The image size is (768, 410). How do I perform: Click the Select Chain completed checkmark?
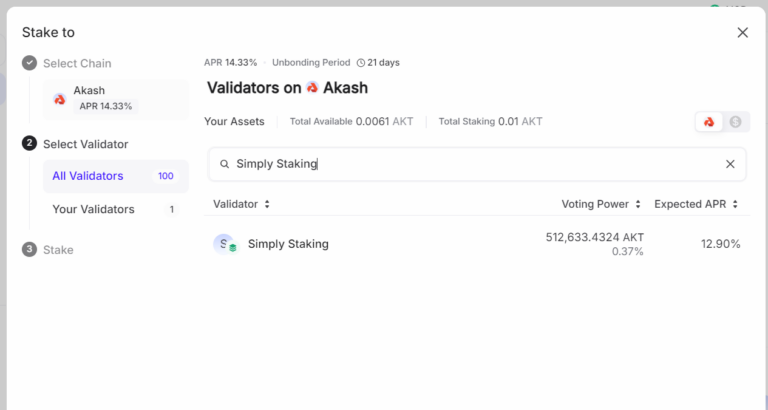[30, 63]
